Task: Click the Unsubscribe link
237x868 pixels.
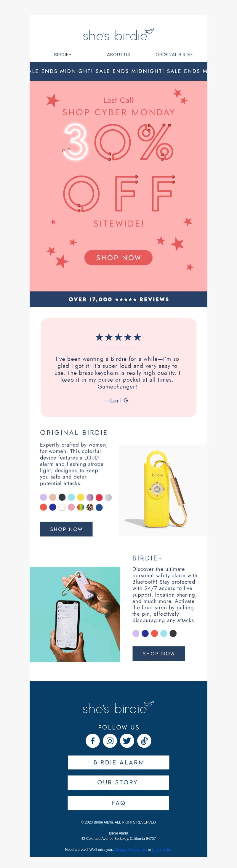Action: pyautogui.click(x=162, y=850)
